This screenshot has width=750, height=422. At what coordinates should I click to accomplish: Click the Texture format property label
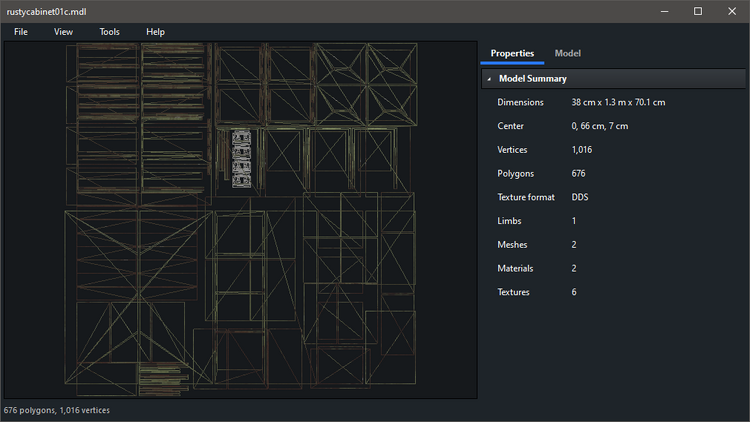click(526, 197)
